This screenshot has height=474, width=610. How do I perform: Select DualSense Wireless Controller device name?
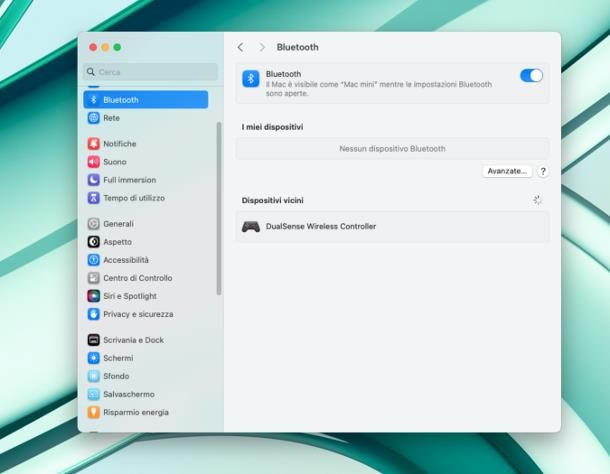tap(321, 226)
